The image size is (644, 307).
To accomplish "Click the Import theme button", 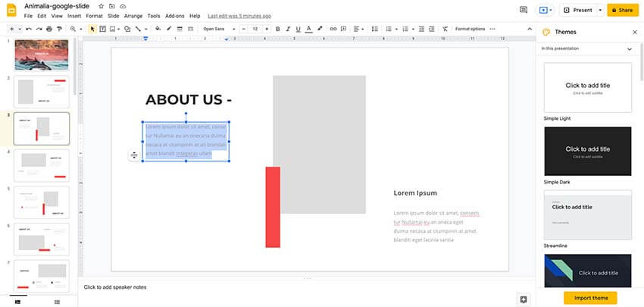I will tap(590, 298).
